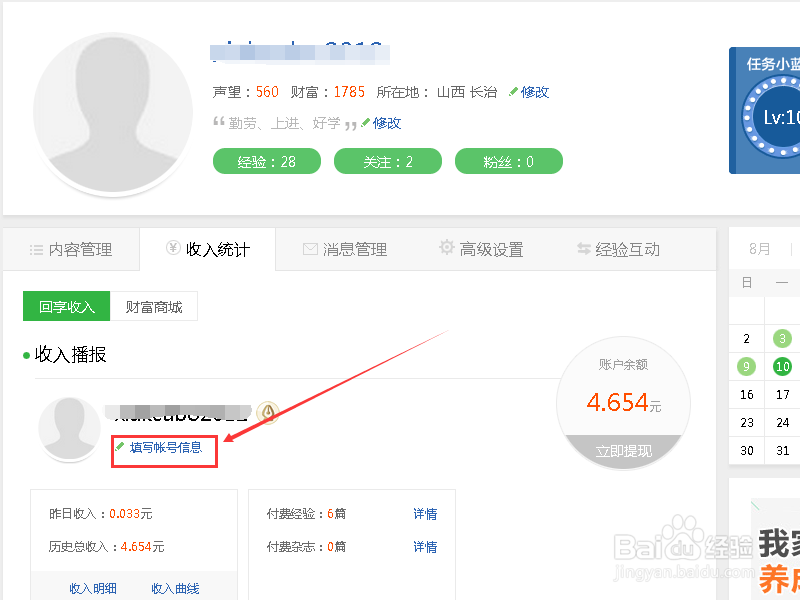This screenshot has height=600, width=800.
Task: Click the 修改 link after 山西 长治
Action: pyautogui.click(x=534, y=92)
